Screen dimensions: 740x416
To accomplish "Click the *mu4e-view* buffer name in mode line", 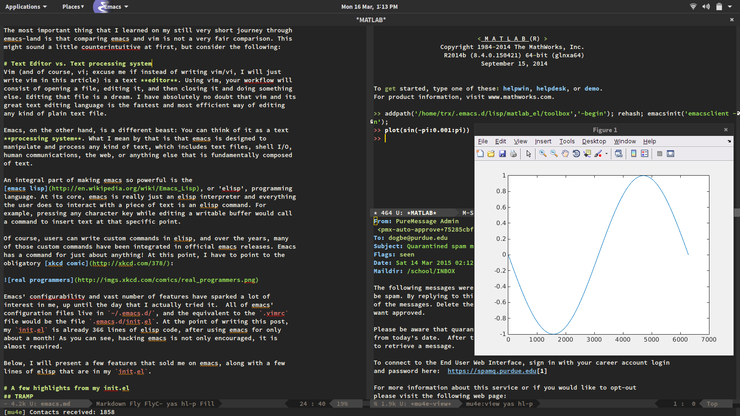I will [429, 404].
